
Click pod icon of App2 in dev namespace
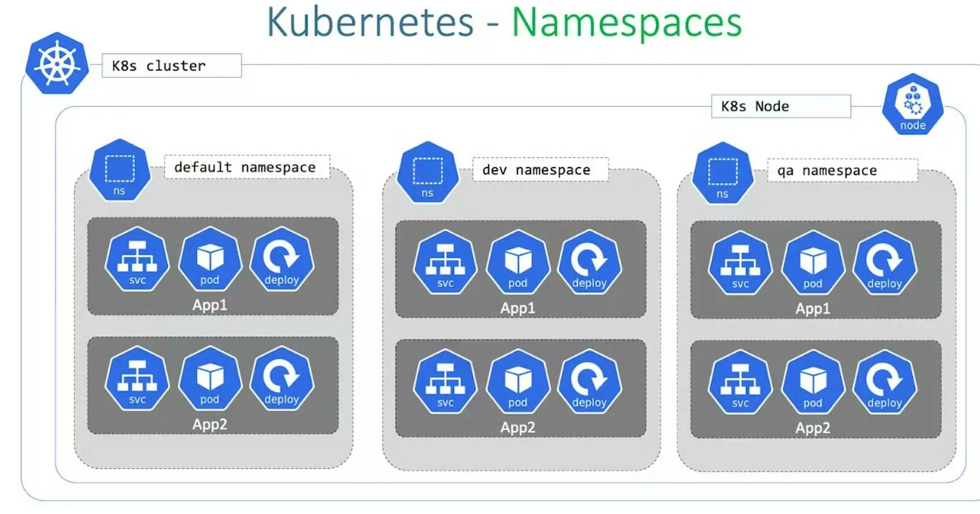518,381
